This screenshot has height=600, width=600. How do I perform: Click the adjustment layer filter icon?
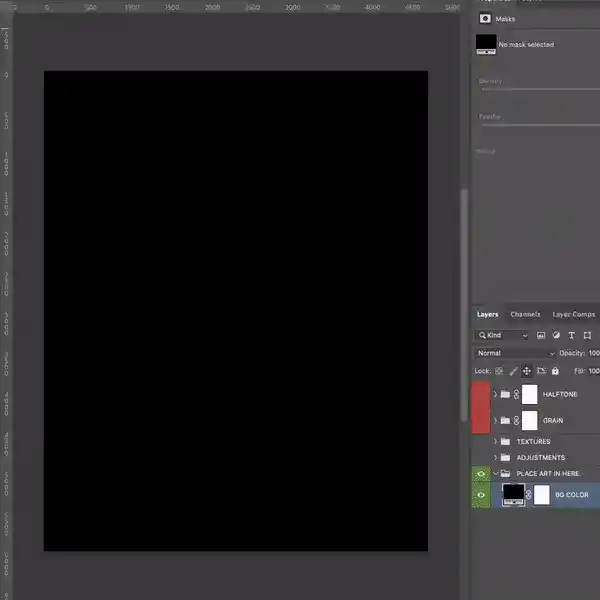tap(556, 336)
